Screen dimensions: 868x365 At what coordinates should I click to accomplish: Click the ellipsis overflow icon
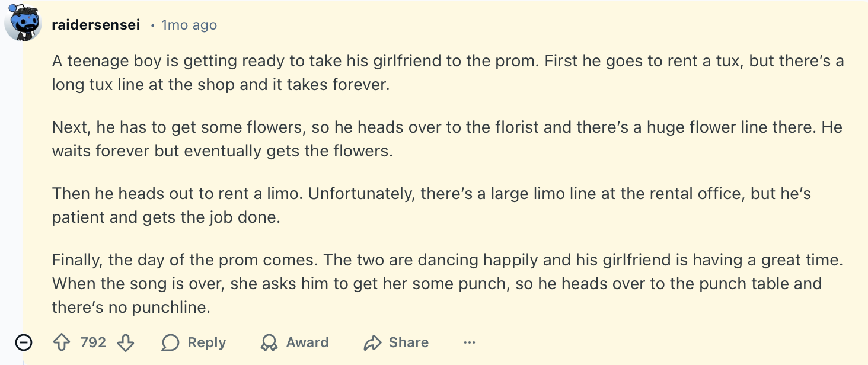coord(469,342)
